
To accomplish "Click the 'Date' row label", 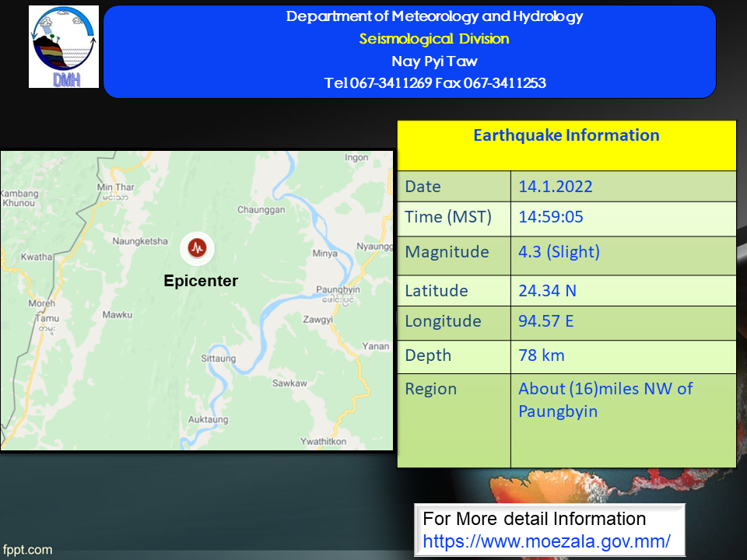I will [x=423, y=186].
